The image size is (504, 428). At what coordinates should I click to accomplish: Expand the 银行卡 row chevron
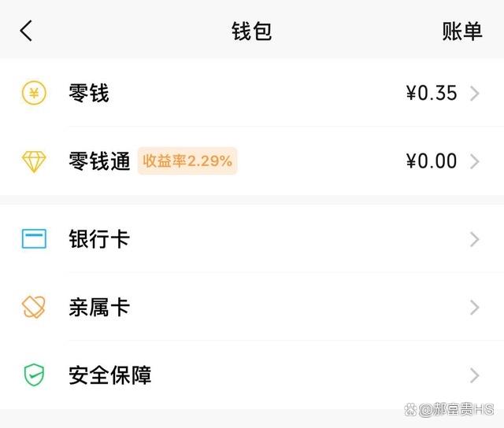[x=474, y=239]
